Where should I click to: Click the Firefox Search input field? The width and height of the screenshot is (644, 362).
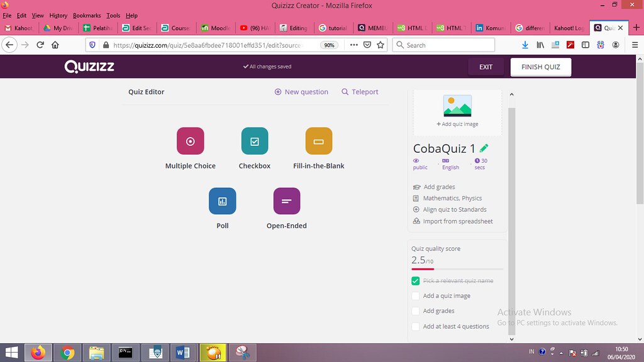click(x=443, y=45)
